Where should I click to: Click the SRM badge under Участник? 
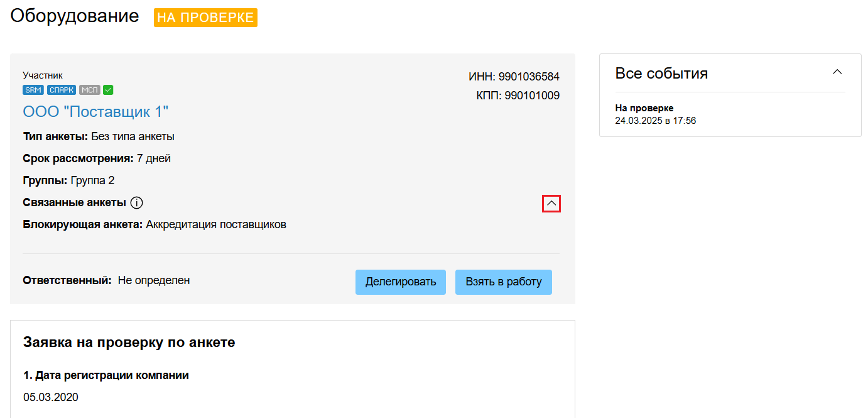click(34, 90)
